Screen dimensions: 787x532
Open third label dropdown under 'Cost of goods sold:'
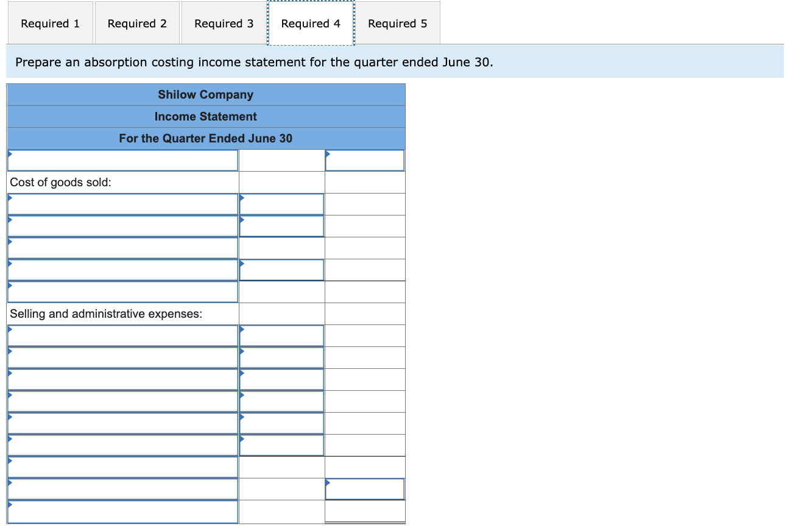pyautogui.click(x=122, y=248)
